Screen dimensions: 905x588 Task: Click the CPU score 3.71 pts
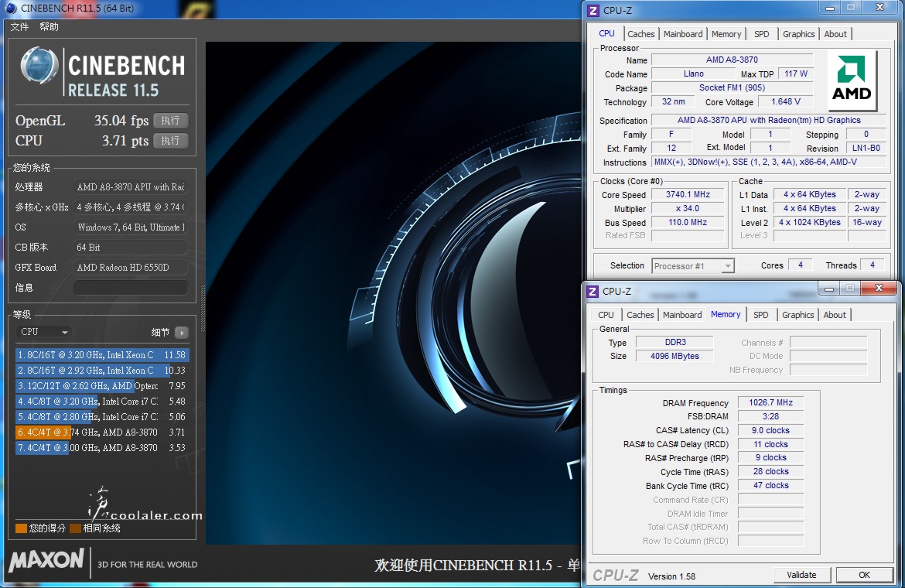pos(125,141)
